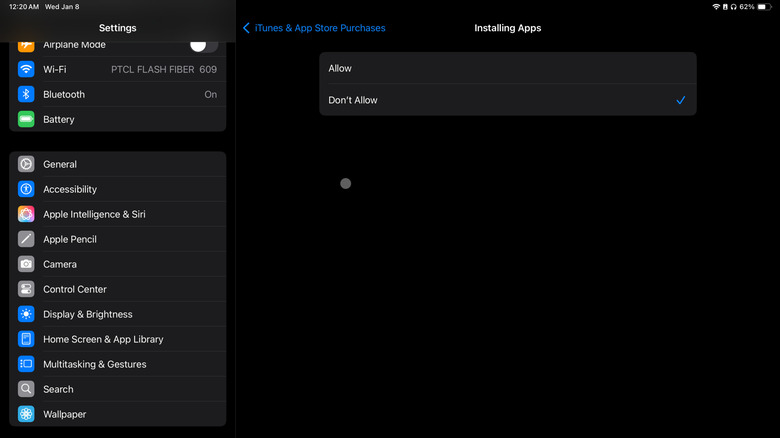The width and height of the screenshot is (780, 438).
Task: Open Multitasking & Gestures settings
Action: click(95, 364)
